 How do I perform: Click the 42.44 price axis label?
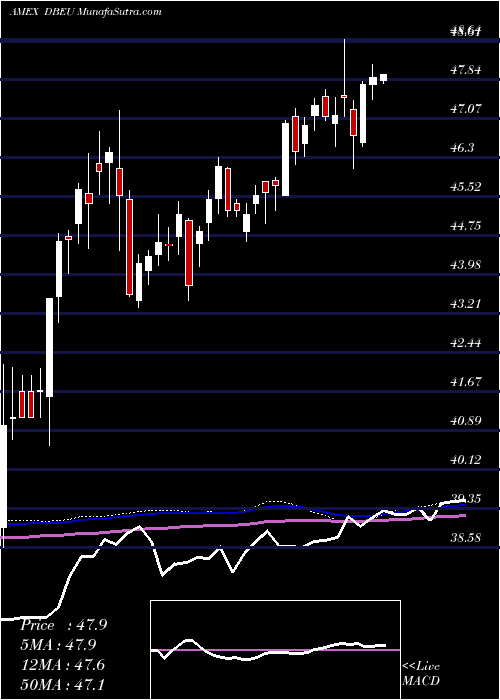(x=466, y=343)
